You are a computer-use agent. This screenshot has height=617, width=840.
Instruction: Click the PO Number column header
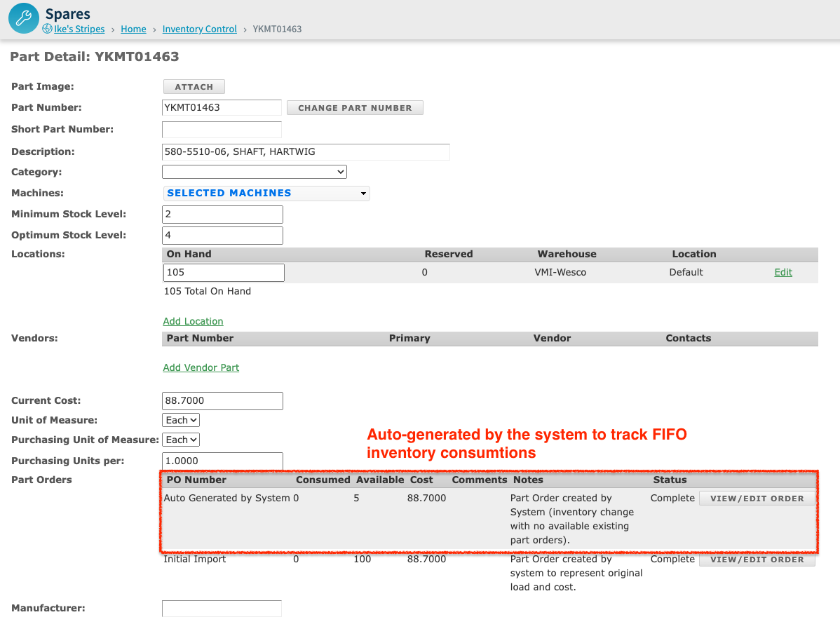pos(196,480)
